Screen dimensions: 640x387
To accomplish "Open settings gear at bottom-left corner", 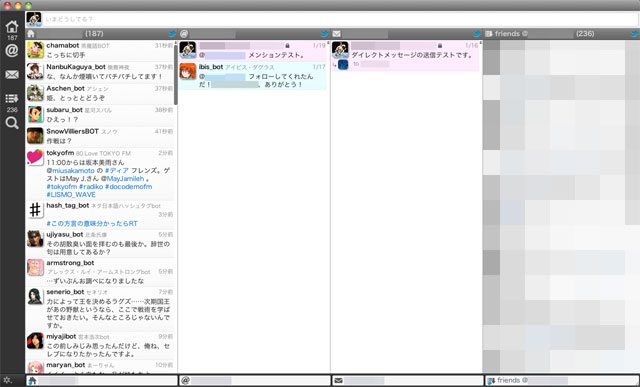I will pyautogui.click(x=7, y=380).
